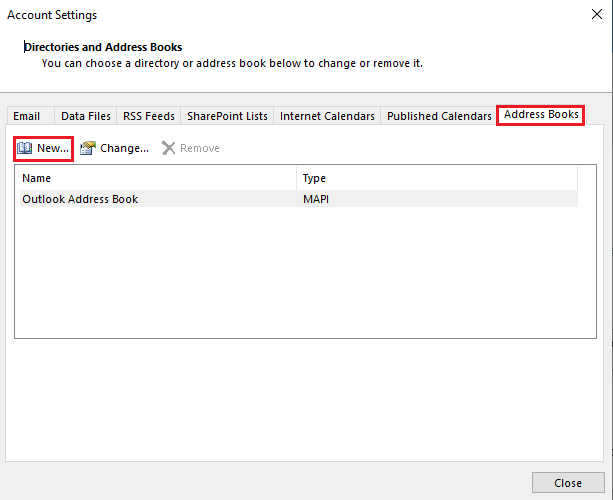Click the New address book icon
Viewport: 613px width, 500px height.
pyautogui.click(x=24, y=148)
